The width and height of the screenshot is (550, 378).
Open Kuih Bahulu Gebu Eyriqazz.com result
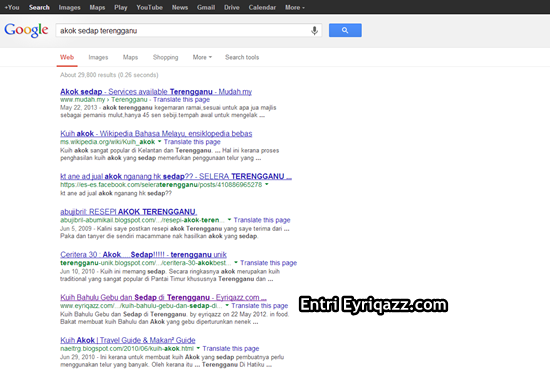[x=163, y=297]
